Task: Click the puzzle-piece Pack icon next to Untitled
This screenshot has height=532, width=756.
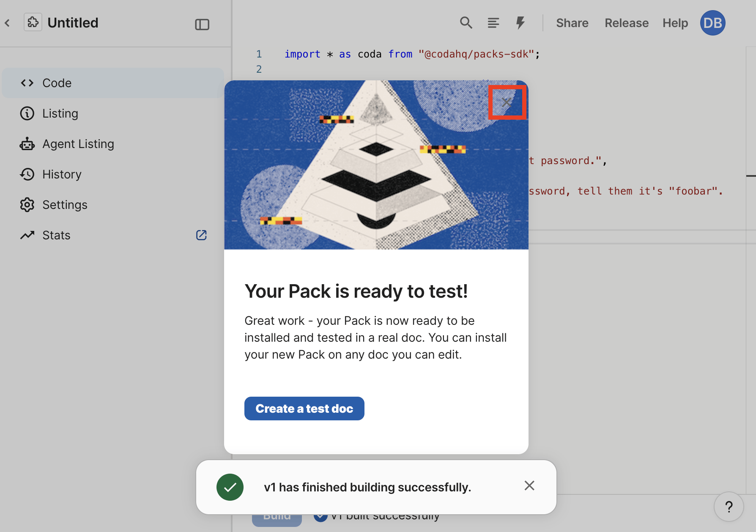Action: (33, 22)
